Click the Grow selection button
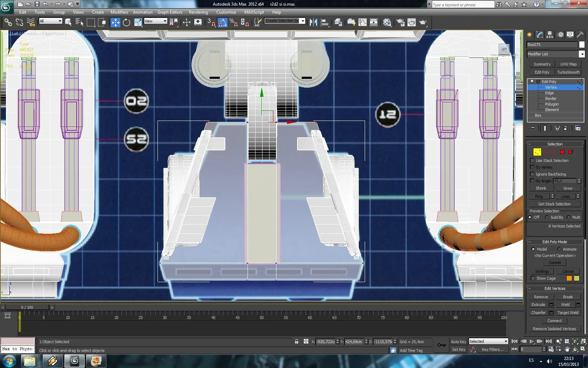The width and height of the screenshot is (588, 368). (568, 188)
